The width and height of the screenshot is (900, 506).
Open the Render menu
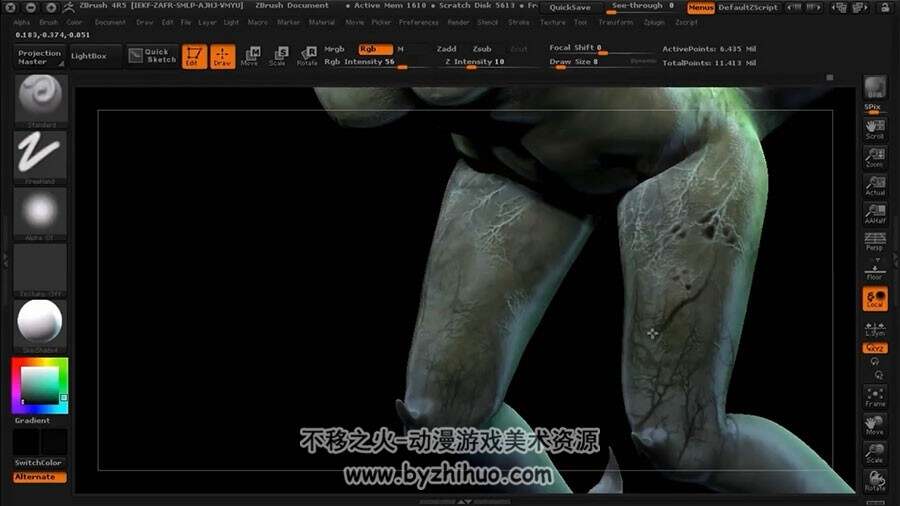(x=459, y=22)
